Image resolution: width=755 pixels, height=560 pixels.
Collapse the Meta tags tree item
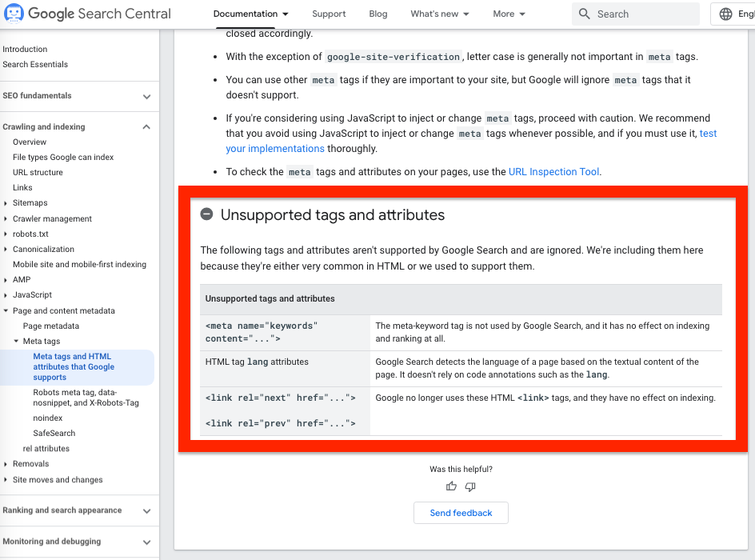tap(16, 341)
